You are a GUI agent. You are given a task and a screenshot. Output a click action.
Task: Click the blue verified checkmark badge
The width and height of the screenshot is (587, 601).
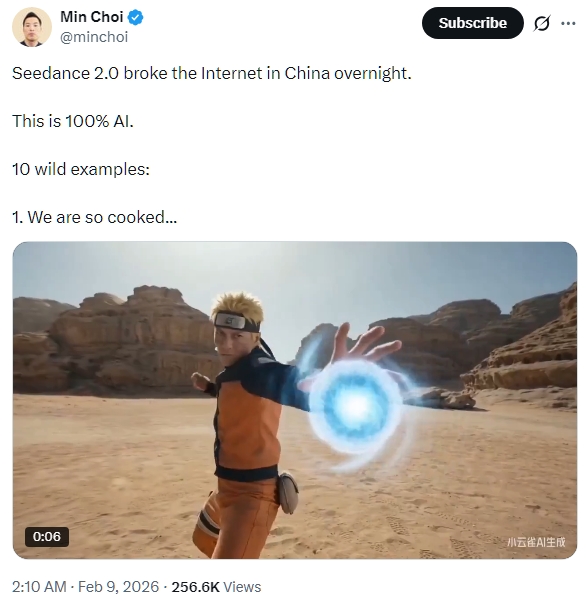135,18
